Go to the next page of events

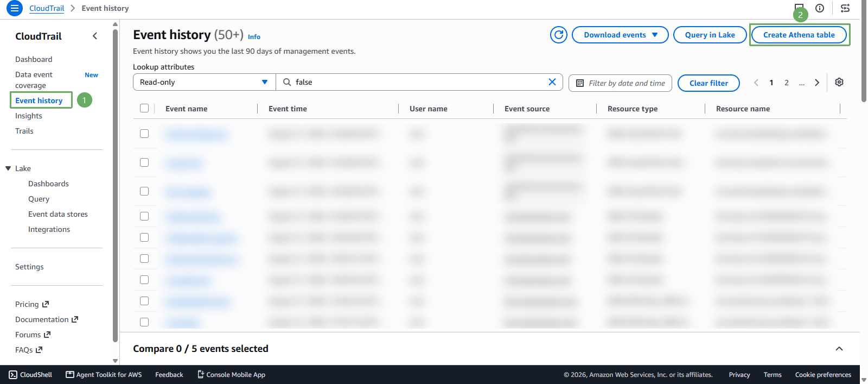pyautogui.click(x=817, y=83)
